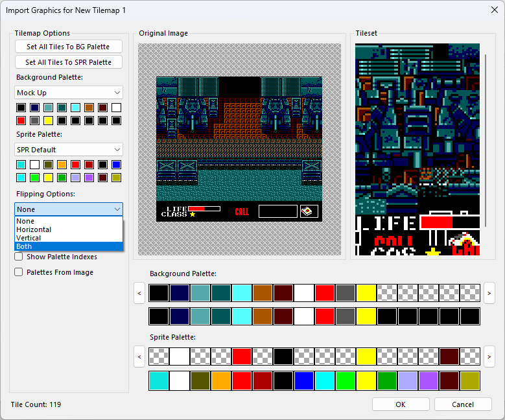Image resolution: width=505 pixels, height=420 pixels.
Task: Pick gray in large lower Background Palette row
Action: tap(346, 316)
